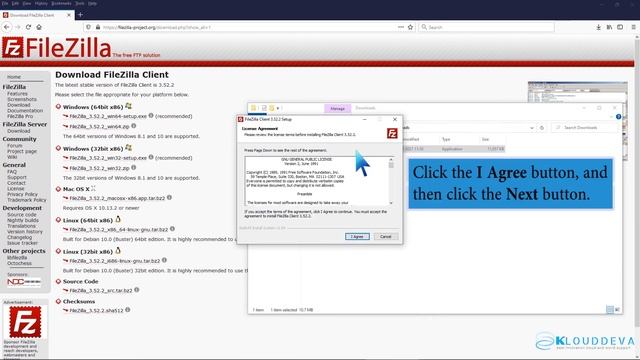The image size is (640, 360).
Task: Click info icon beside x86_64-linux-gnu.tar.bz2
Action: point(172,229)
